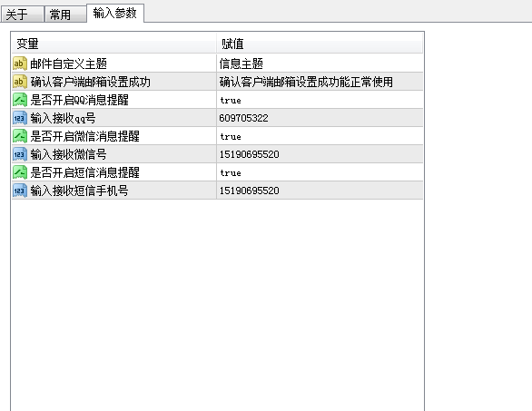Edit the 信息主题 value cell

[320, 64]
